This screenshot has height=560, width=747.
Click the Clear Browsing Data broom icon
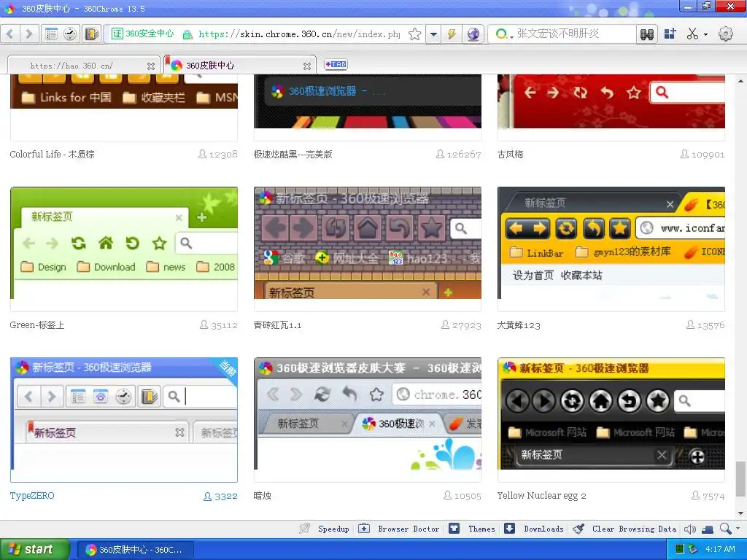tap(578, 529)
